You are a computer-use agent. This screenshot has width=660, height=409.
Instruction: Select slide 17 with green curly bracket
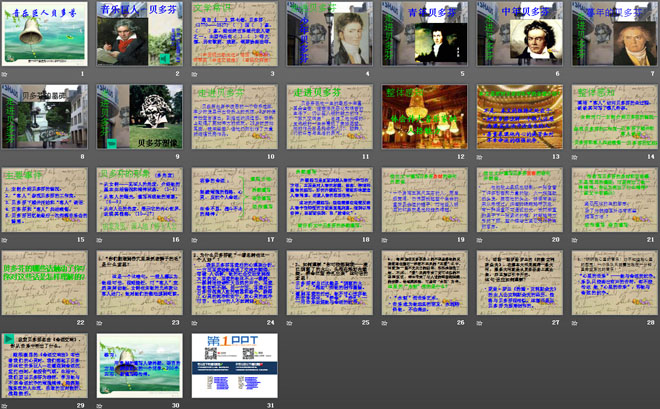coord(235,199)
